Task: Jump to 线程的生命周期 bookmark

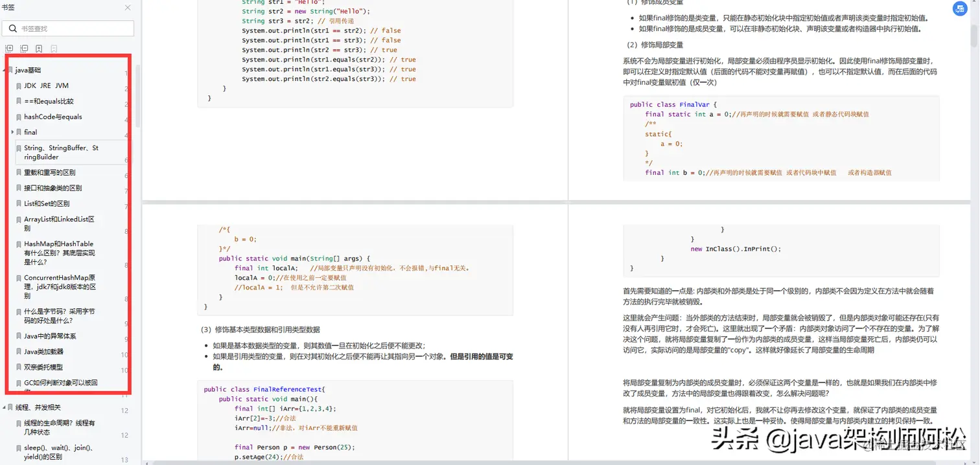Action: point(60,427)
